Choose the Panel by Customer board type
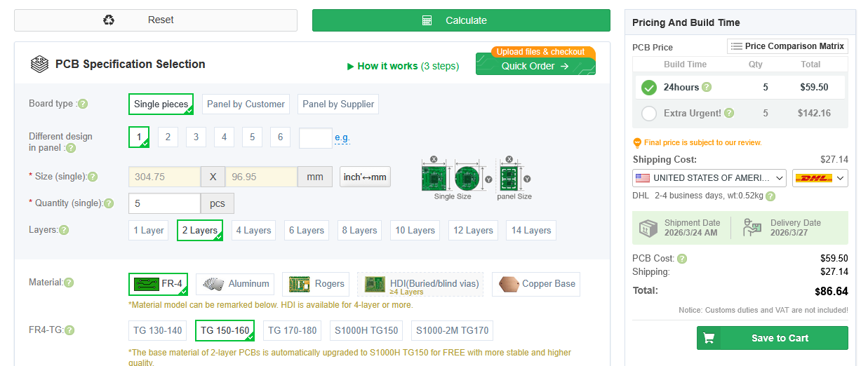The width and height of the screenshot is (868, 366). [246, 104]
